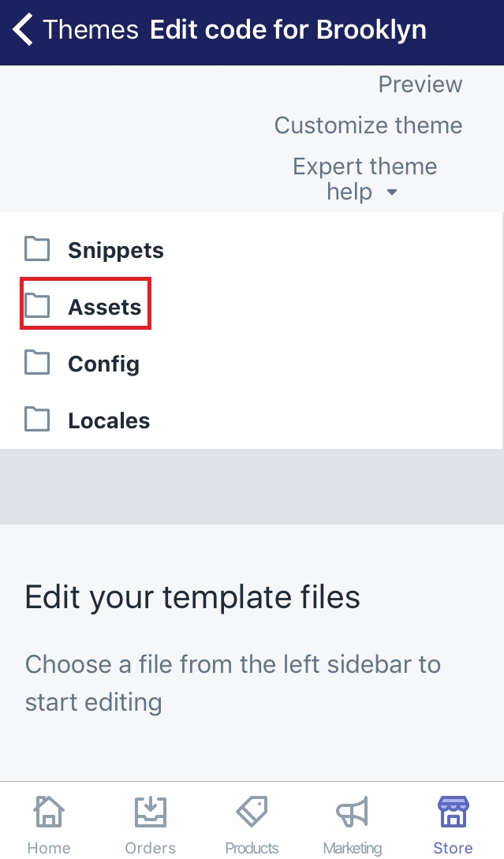
Task: Expand the Assets folder label
Action: [105, 307]
